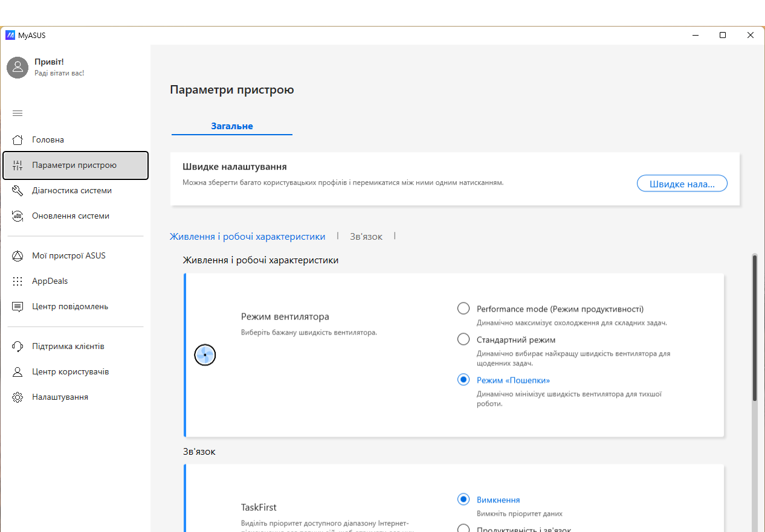Click the Оновлення системи update icon

tap(18, 216)
